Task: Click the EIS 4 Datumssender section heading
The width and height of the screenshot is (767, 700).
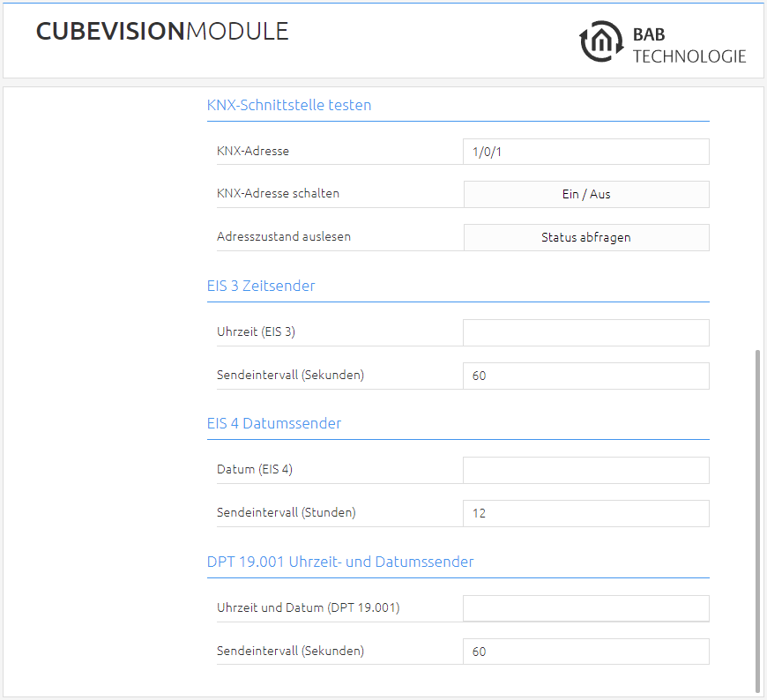Action: coord(274,423)
